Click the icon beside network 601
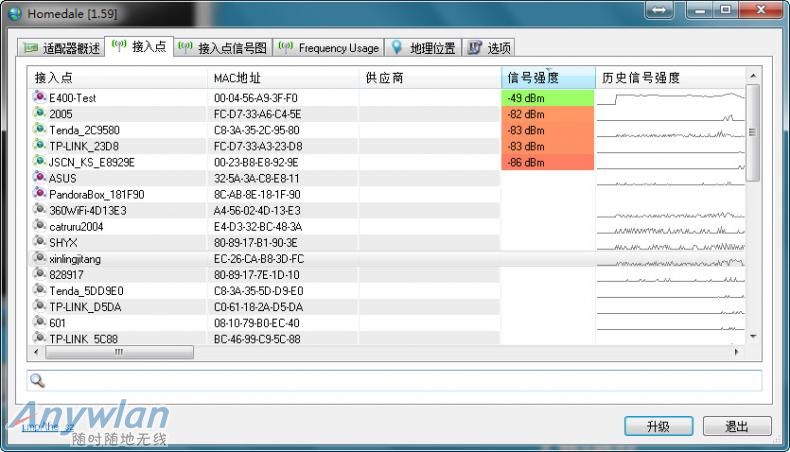790x452 pixels. pos(39,321)
